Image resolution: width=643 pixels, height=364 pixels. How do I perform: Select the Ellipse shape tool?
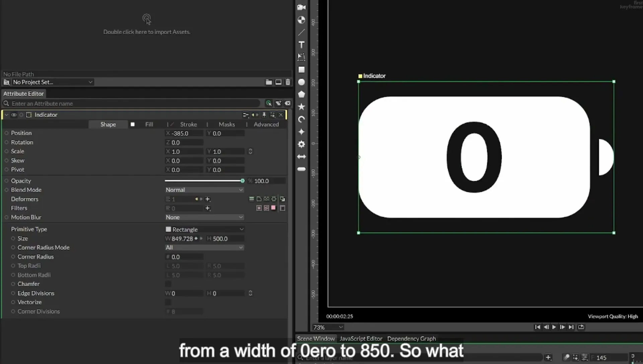[301, 82]
